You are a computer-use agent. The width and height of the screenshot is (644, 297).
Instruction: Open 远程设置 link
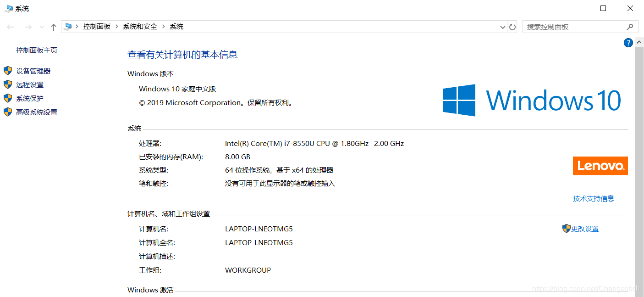[x=30, y=84]
